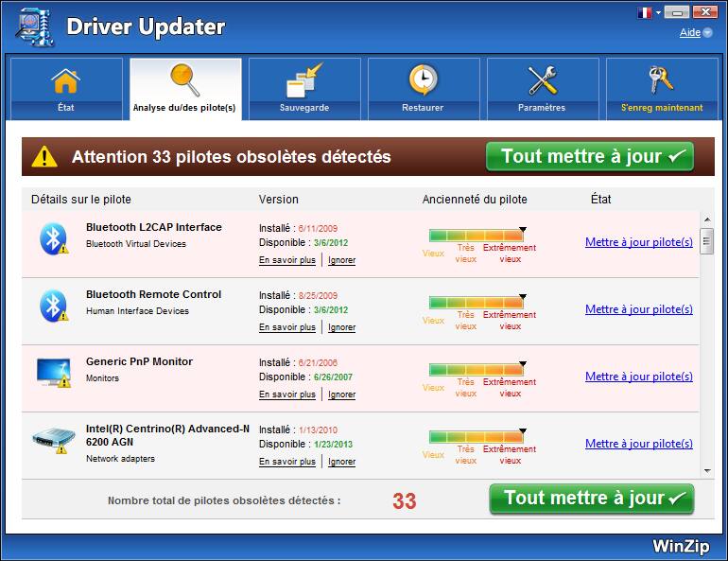Open the Sauvegarde backup tab
The image size is (728, 561).
(304, 89)
